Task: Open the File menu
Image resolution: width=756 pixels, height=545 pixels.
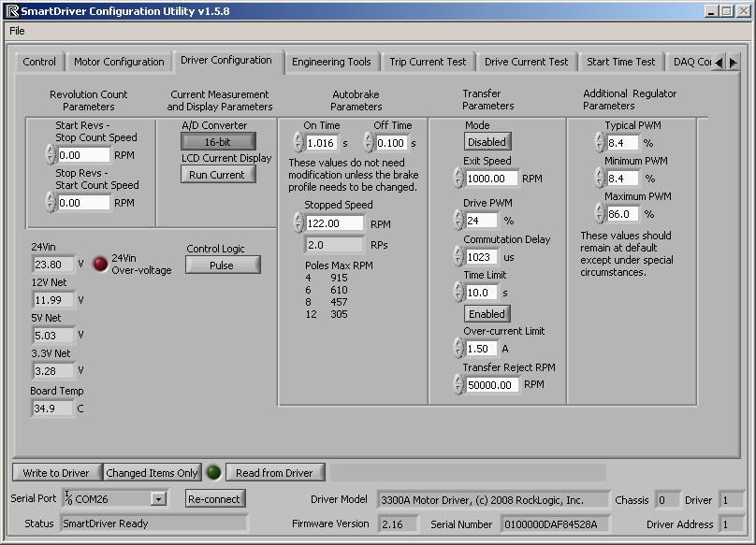Action: 17,31
